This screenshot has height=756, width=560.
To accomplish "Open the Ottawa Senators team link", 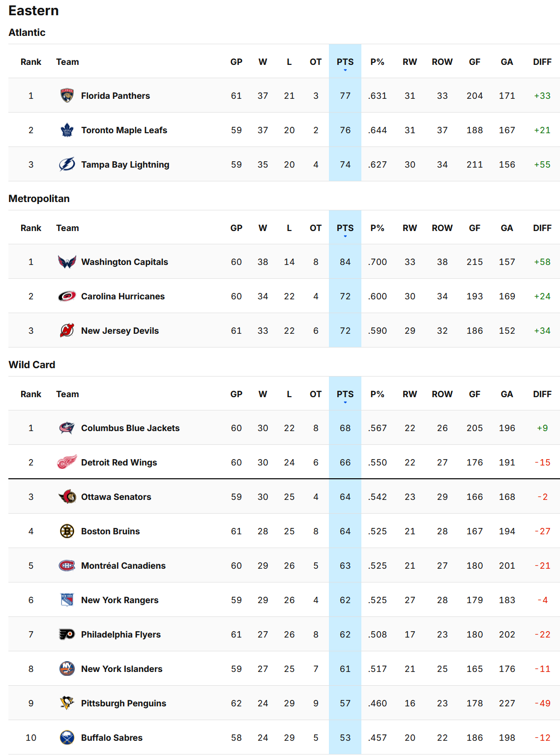I will click(116, 497).
